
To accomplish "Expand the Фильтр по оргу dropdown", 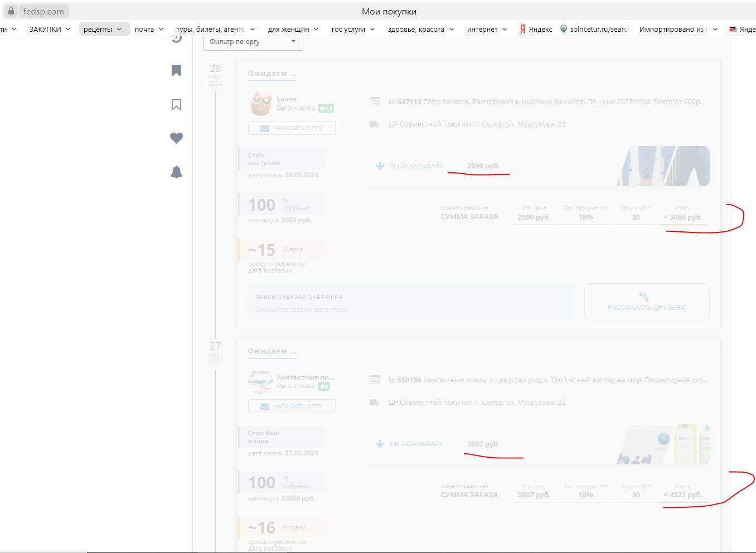I will point(253,42).
